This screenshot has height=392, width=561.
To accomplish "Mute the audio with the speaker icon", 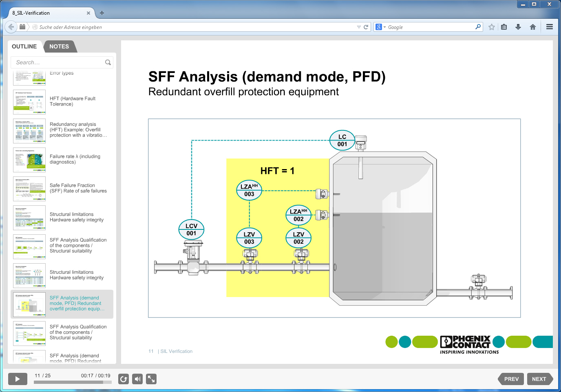I will pyautogui.click(x=137, y=379).
